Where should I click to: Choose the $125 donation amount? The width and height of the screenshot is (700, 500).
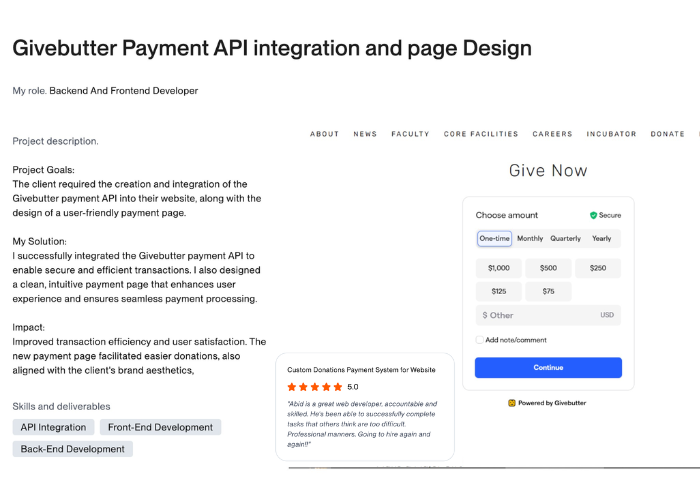pos(499,291)
